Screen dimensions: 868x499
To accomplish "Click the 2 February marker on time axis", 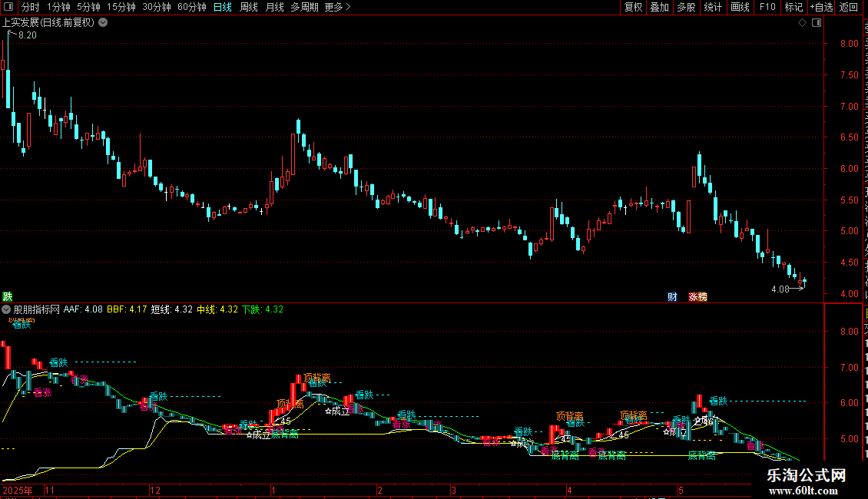I will 379,490.
